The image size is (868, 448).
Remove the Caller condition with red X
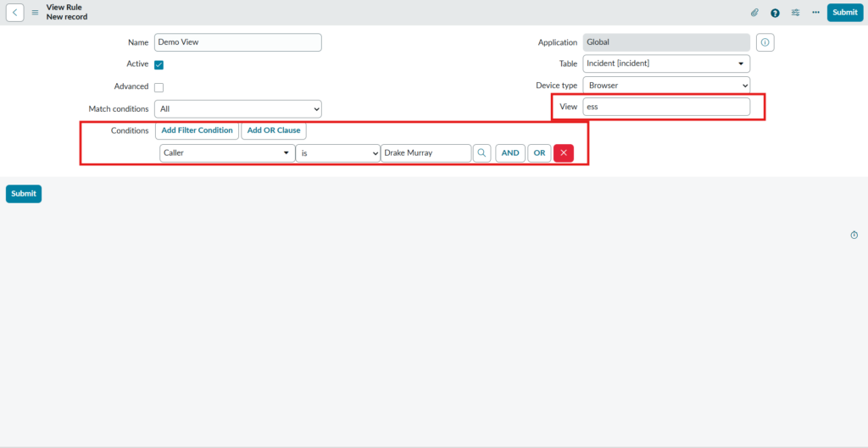pyautogui.click(x=564, y=153)
